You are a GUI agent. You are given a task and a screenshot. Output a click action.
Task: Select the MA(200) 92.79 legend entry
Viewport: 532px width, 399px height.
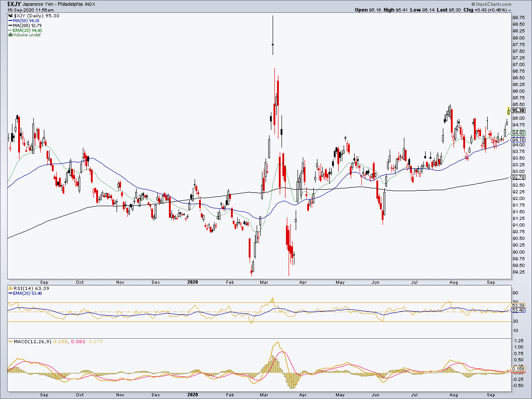click(x=28, y=26)
